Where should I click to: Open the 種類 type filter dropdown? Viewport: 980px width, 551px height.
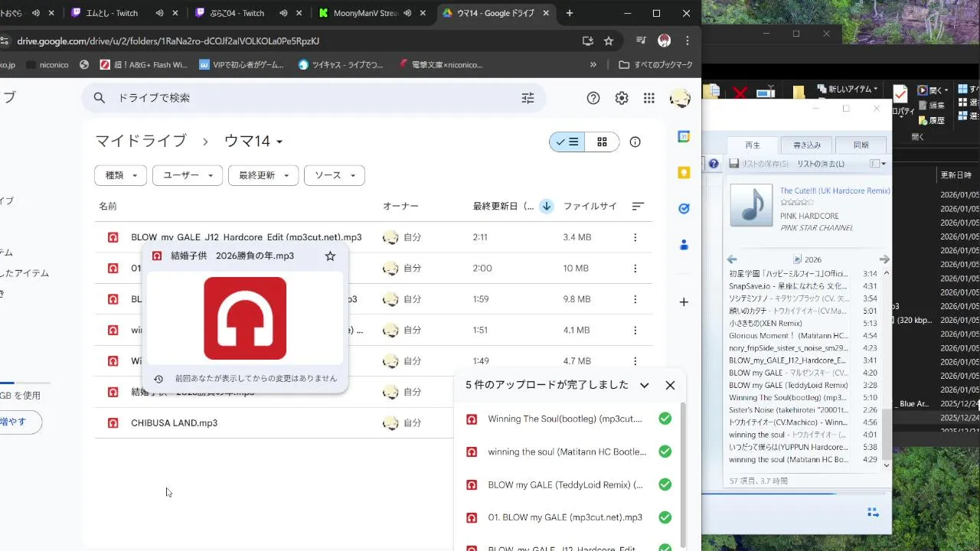[x=120, y=175]
